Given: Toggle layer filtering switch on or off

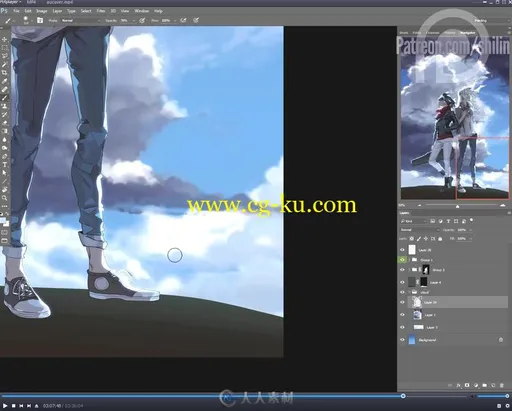Looking at the screenshot, I should [471, 220].
